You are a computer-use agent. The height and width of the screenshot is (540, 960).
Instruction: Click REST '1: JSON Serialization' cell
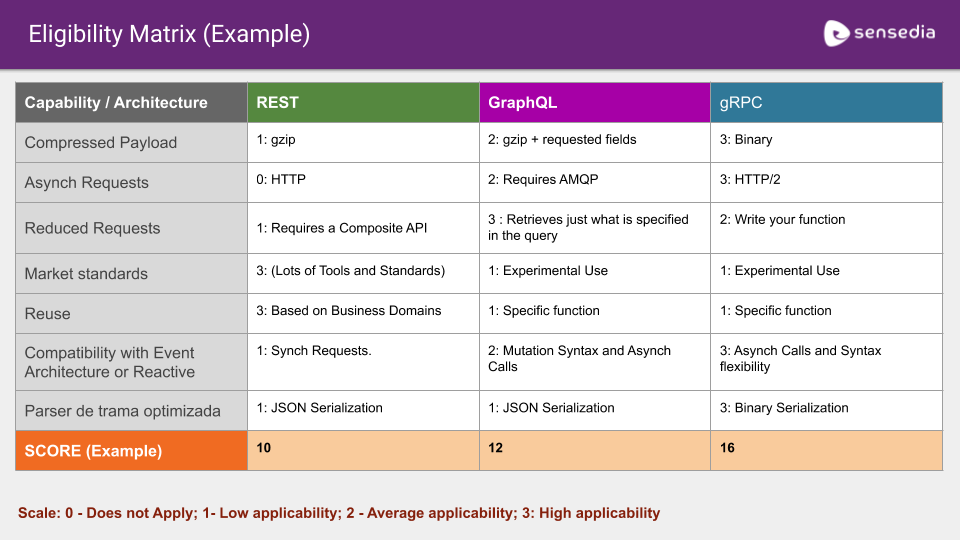click(x=363, y=411)
